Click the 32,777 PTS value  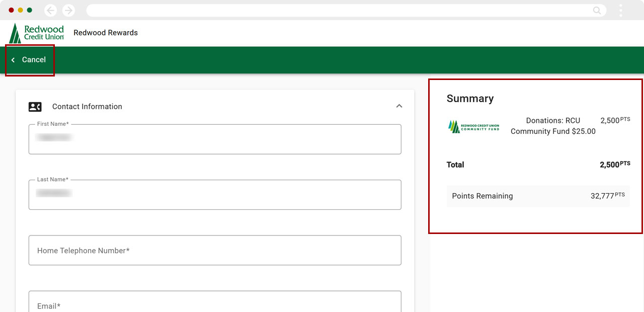point(608,196)
